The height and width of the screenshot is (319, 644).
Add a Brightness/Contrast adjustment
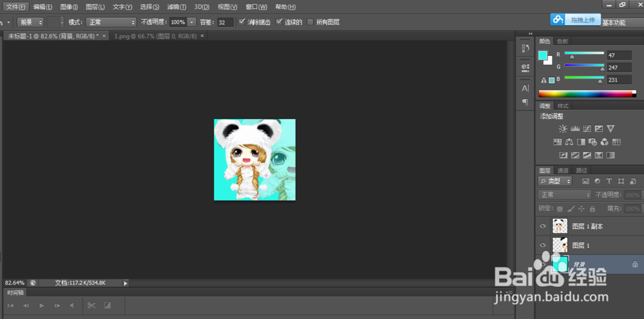(563, 129)
